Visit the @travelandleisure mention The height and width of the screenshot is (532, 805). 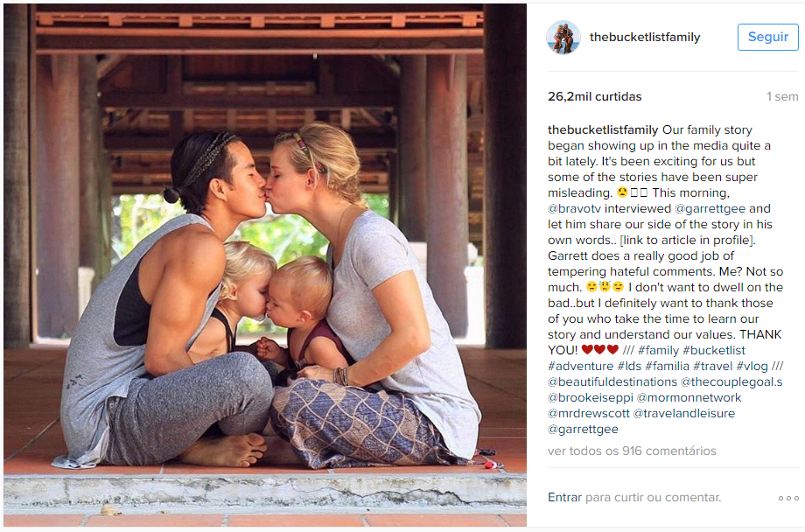point(684,413)
